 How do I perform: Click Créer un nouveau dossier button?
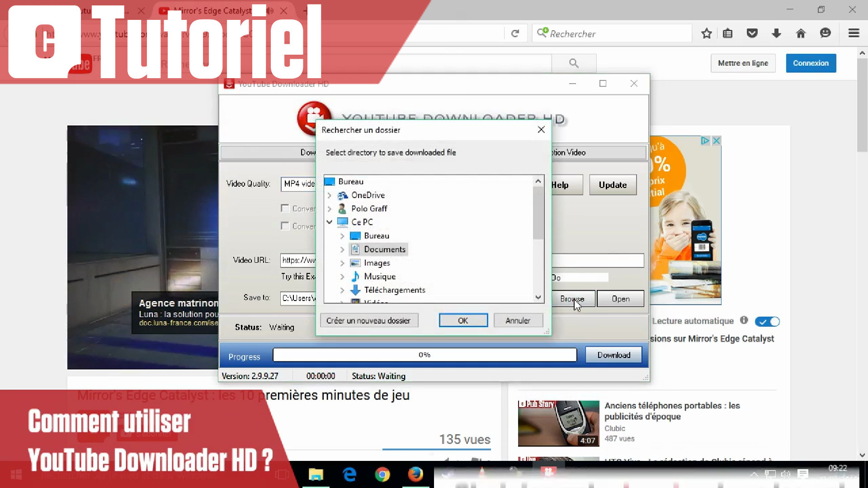368,320
